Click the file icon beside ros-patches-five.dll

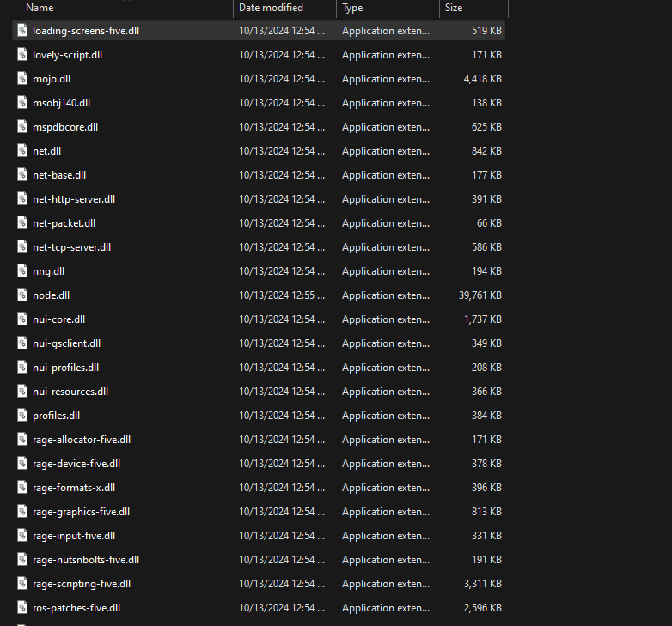22,607
